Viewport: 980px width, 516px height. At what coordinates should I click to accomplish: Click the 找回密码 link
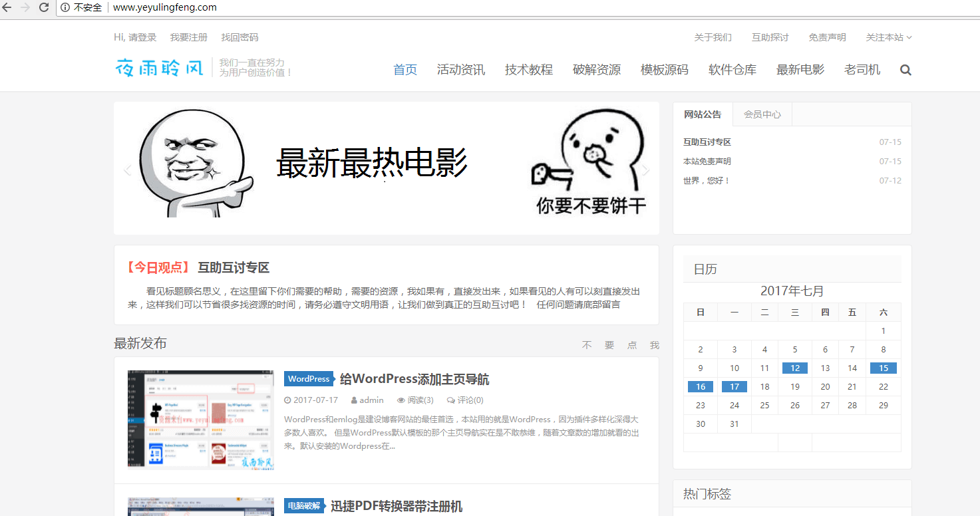pyautogui.click(x=240, y=37)
